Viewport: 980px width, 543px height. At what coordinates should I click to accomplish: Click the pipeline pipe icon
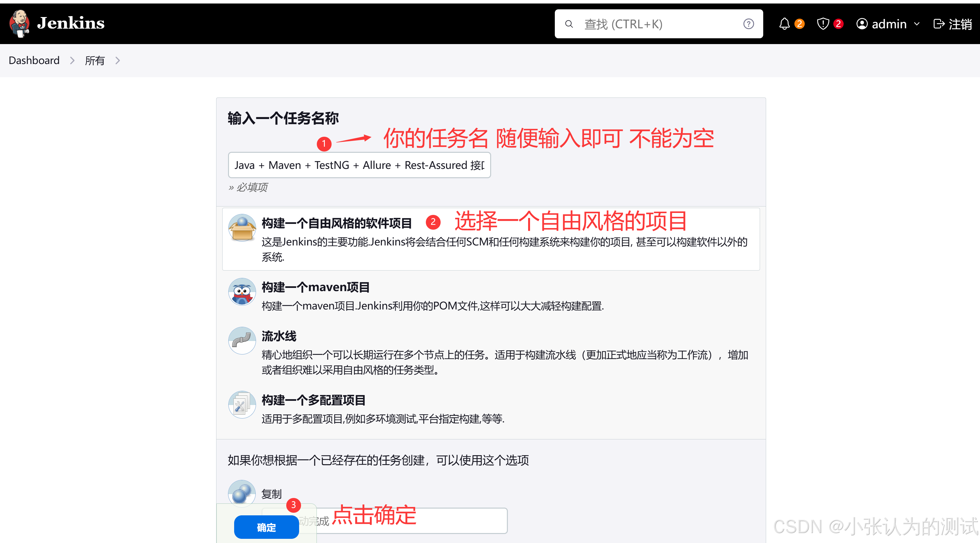pyautogui.click(x=242, y=341)
